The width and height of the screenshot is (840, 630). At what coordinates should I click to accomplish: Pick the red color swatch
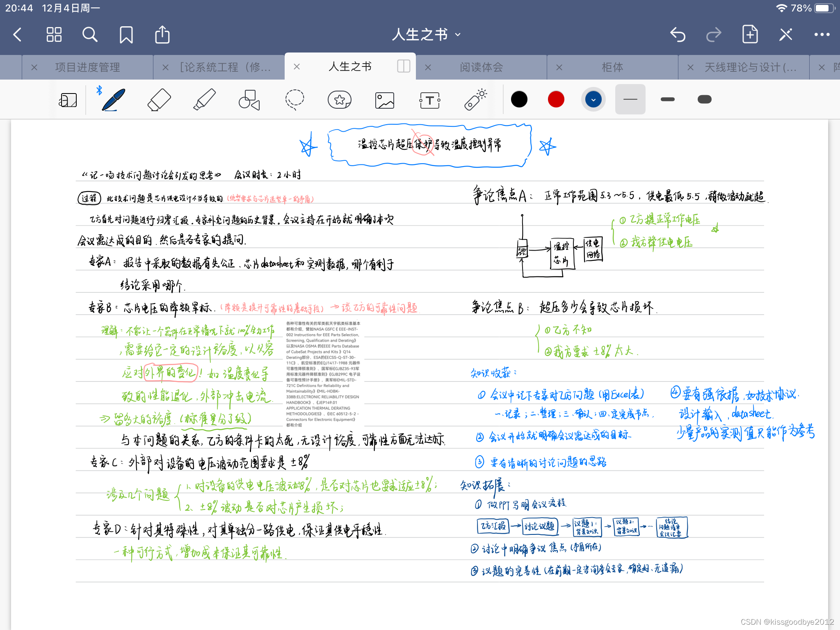[556, 100]
